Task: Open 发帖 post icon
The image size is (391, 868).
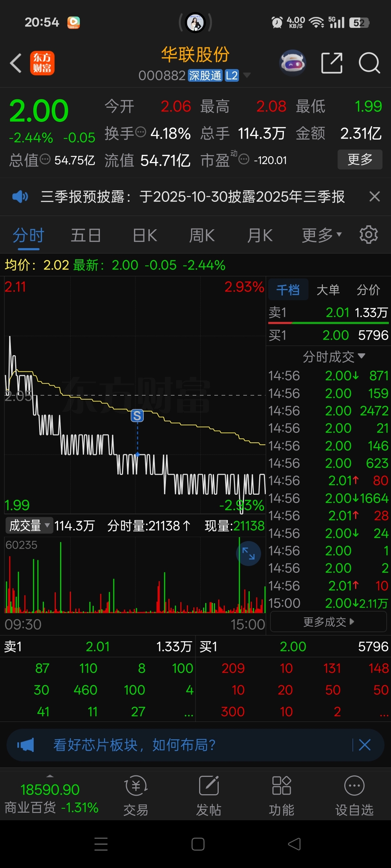Action: coord(209,796)
